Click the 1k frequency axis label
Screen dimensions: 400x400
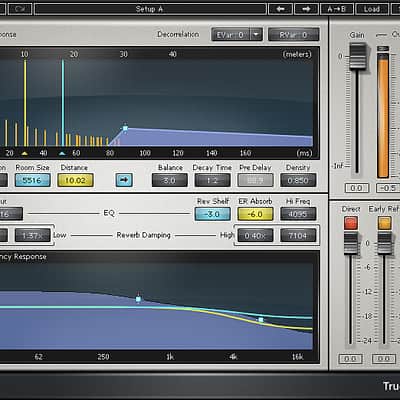[x=170, y=357]
